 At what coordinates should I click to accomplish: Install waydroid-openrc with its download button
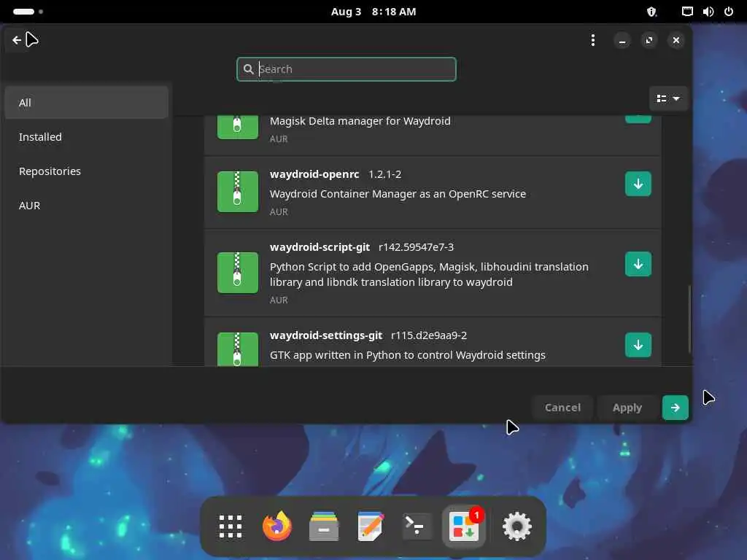(638, 184)
